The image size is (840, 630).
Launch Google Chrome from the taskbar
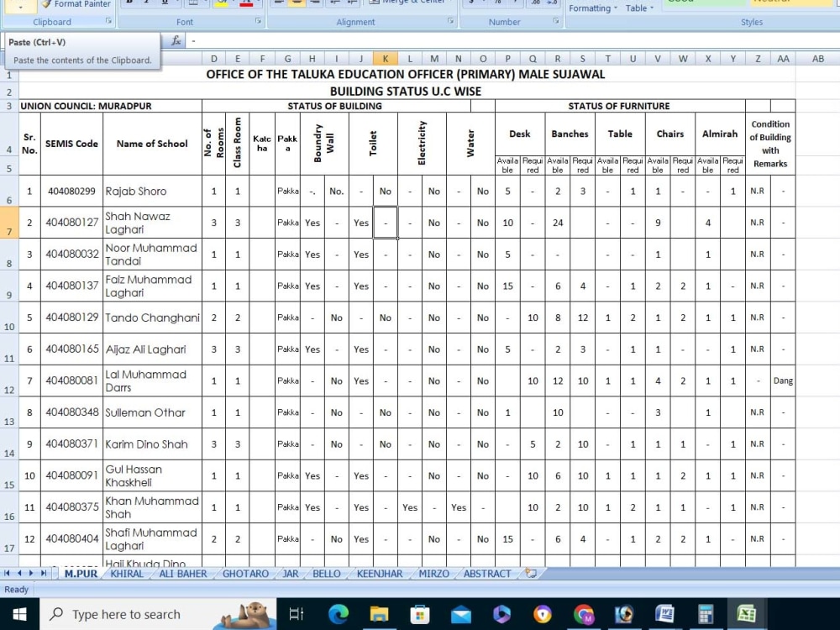(584, 614)
